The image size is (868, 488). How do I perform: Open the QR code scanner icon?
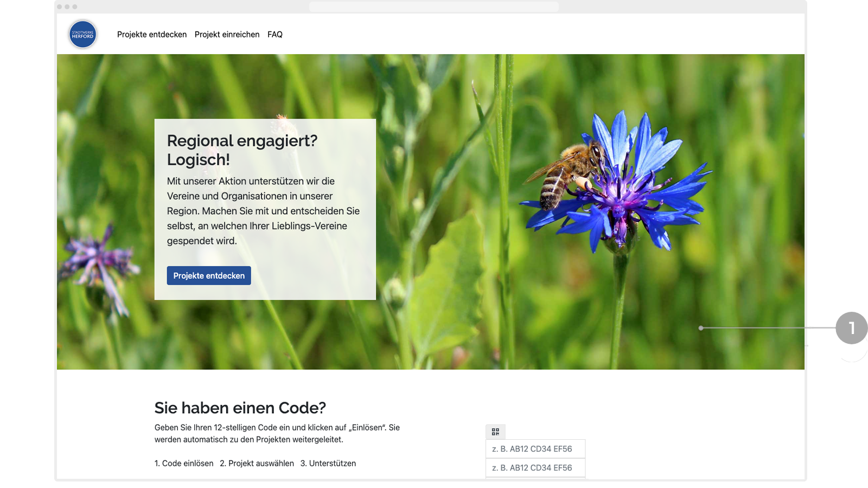click(495, 432)
